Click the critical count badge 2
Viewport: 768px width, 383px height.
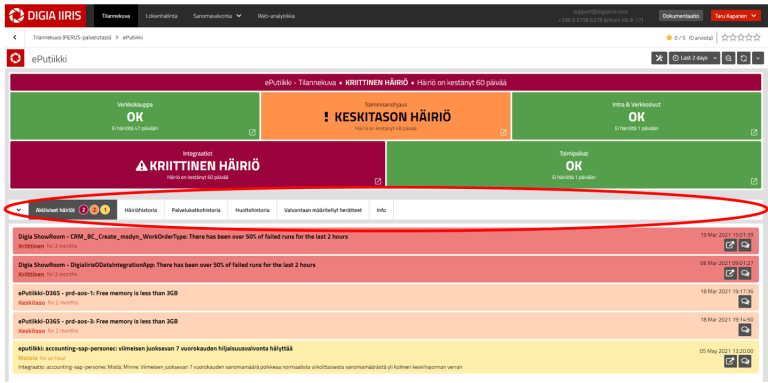84,210
